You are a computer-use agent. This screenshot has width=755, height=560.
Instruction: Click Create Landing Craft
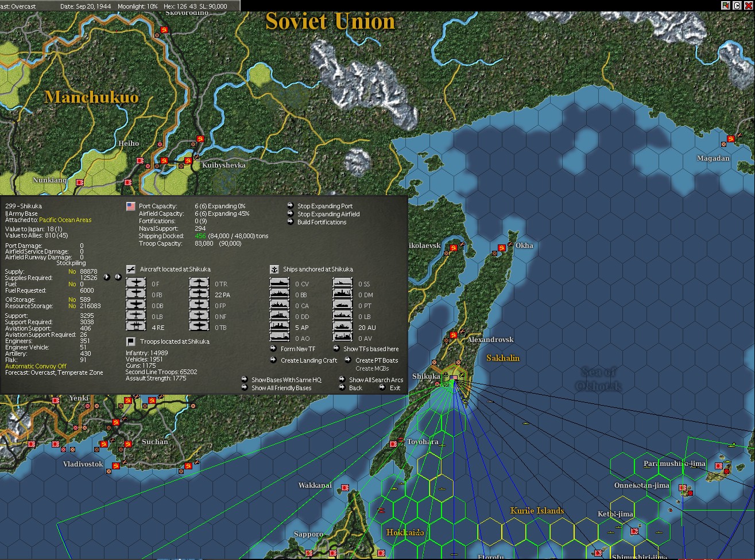coord(309,360)
